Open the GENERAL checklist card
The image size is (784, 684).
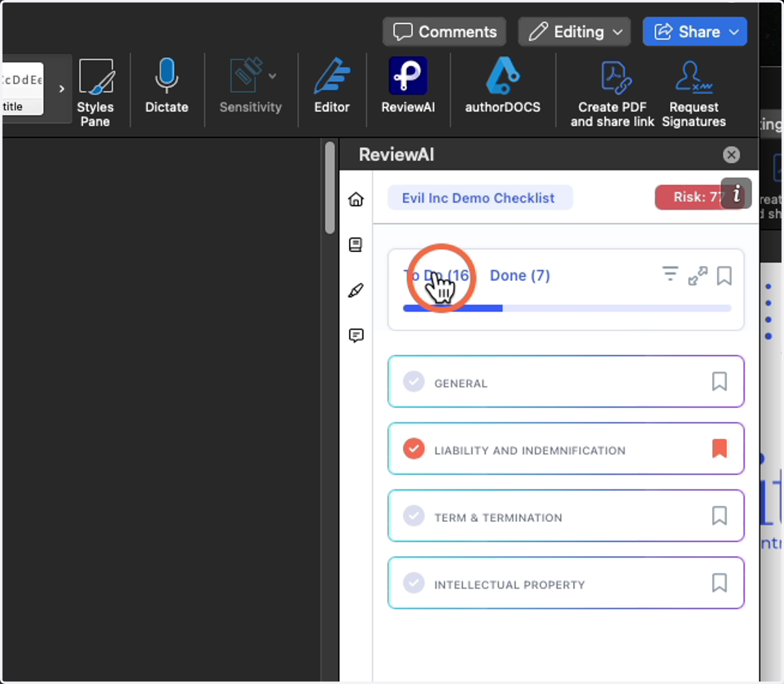tap(566, 382)
